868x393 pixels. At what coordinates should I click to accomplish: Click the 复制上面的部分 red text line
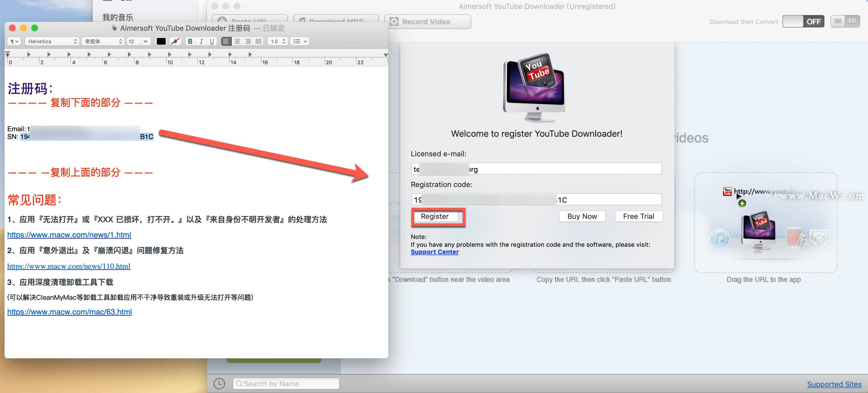(80, 172)
